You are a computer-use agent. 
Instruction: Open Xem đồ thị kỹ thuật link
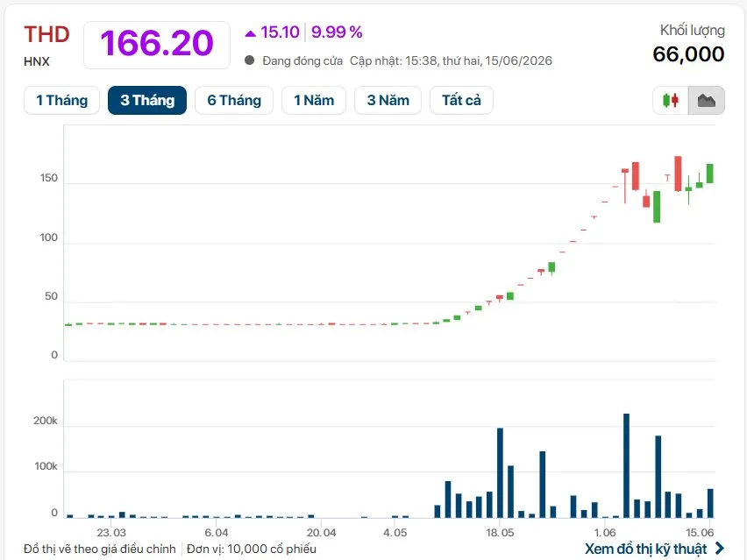pyautogui.click(x=646, y=549)
